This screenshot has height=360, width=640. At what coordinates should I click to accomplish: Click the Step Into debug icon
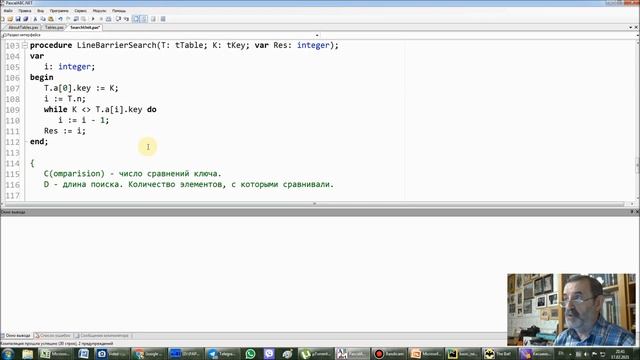126,19
